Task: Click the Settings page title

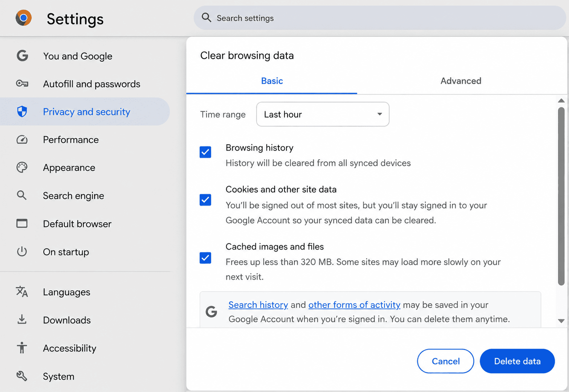Action: [75, 19]
